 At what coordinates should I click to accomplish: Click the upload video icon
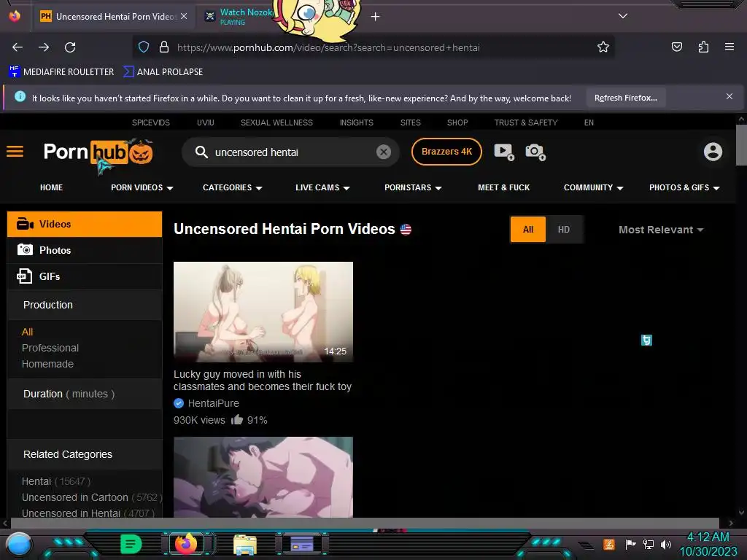point(504,152)
